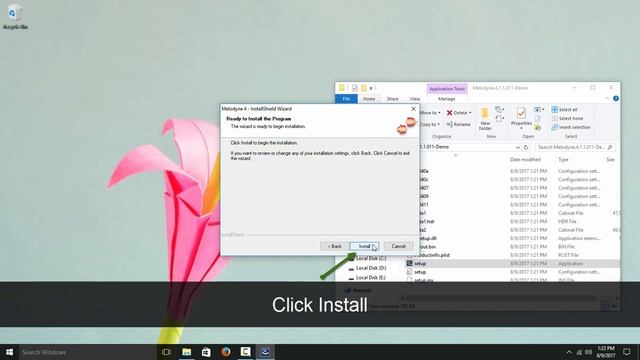Open the Manage tab in Explorer

447,99
